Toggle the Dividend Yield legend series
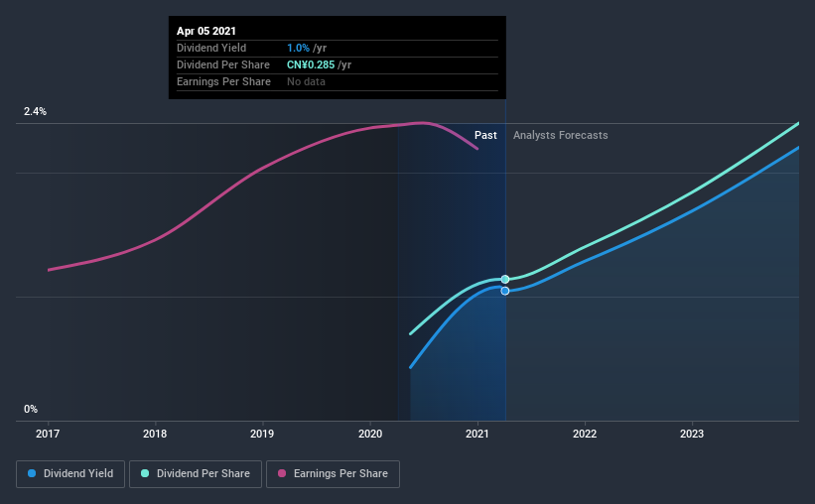Image resolution: width=815 pixels, height=504 pixels. (70, 474)
